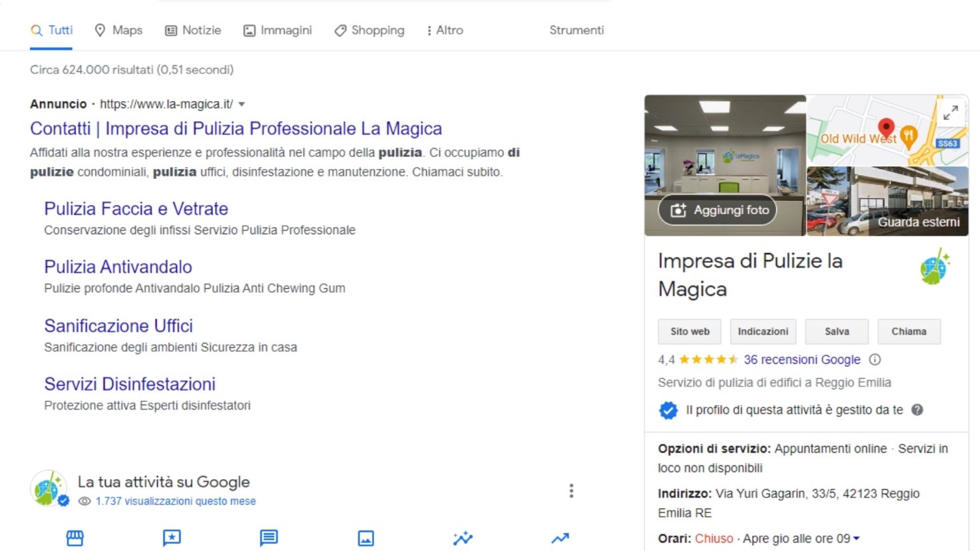Click the business logo beside La tua attività
The width and height of the screenshot is (980, 551).
tap(48, 488)
